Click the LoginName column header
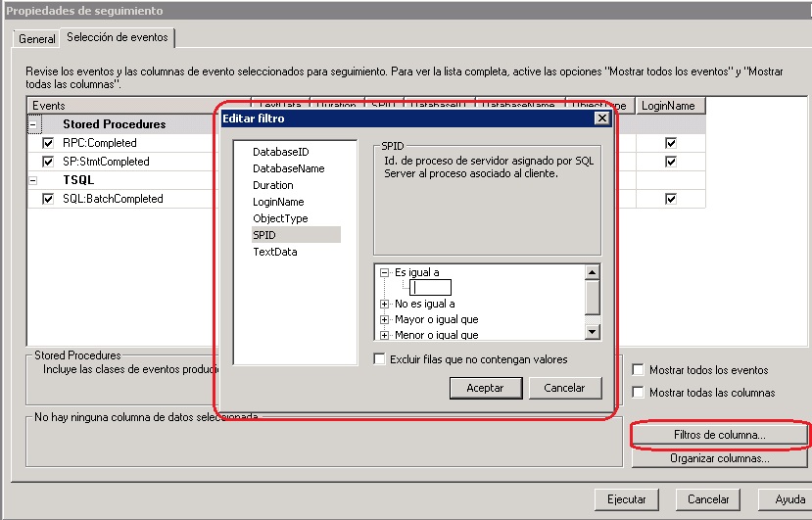This screenshot has width=812, height=520. pos(670,106)
